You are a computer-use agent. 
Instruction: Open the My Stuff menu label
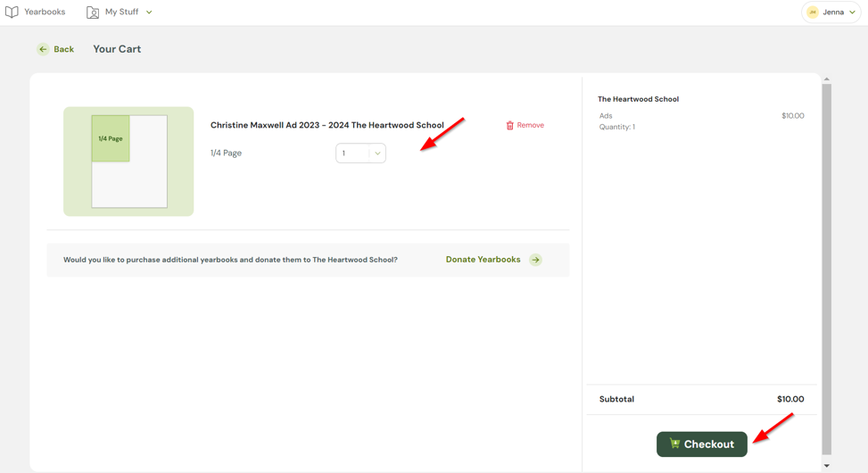point(121,12)
